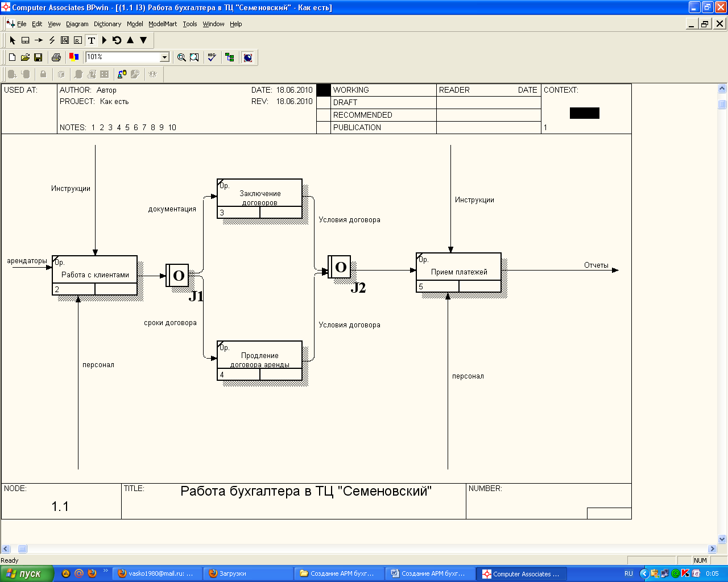This screenshot has height=582, width=728.
Task: Click the red-blue-yellow color squares icon
Action: [73, 57]
